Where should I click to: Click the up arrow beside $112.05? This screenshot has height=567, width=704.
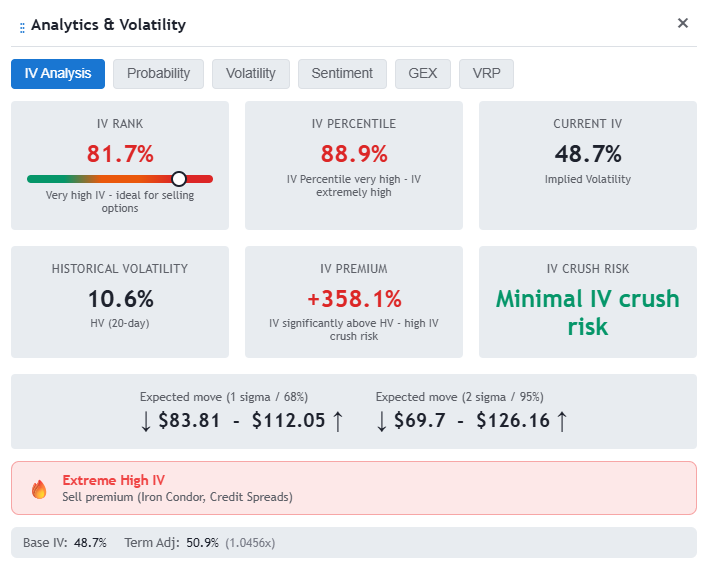tap(338, 422)
